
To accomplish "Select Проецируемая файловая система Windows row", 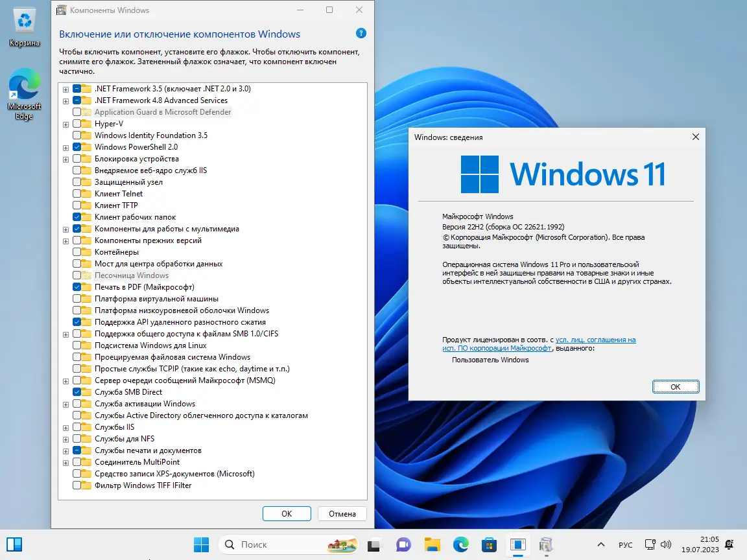I will click(172, 357).
